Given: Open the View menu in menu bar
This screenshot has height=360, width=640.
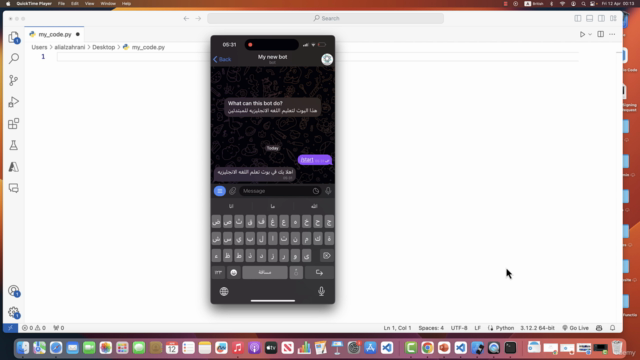Looking at the screenshot, I should pos(89,4).
